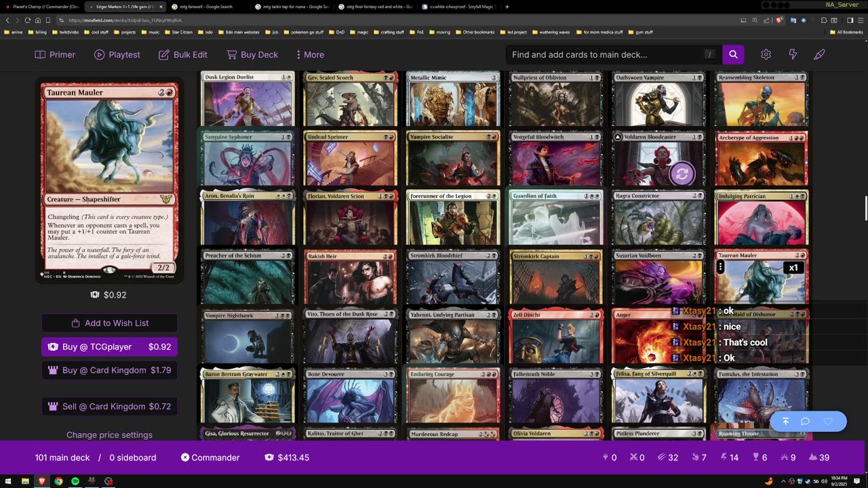The height and width of the screenshot is (488, 868).
Task: Select the Yahenni, Undying Partisan card
Action: [453, 336]
